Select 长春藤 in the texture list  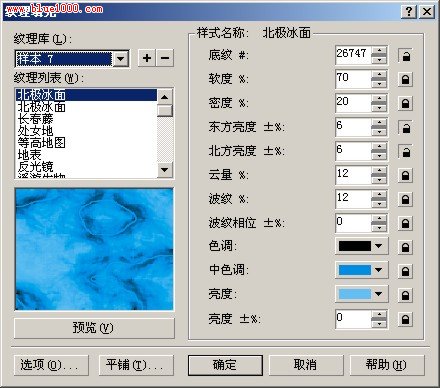pos(35,119)
